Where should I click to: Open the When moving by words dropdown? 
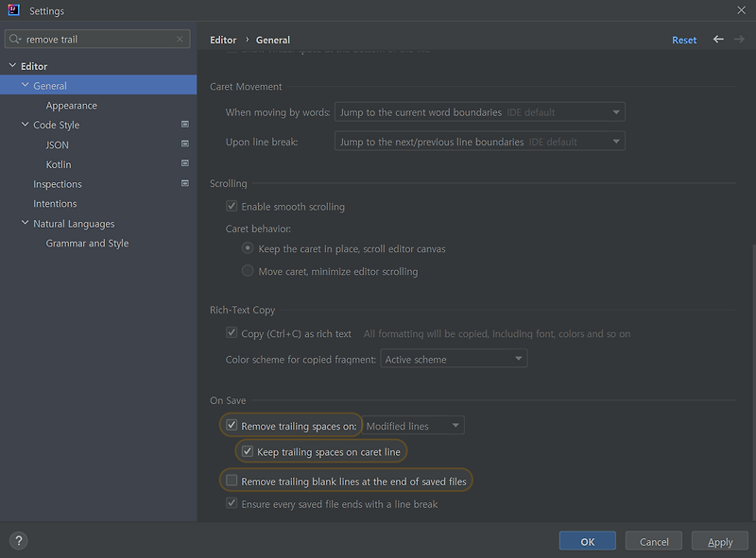pos(480,111)
